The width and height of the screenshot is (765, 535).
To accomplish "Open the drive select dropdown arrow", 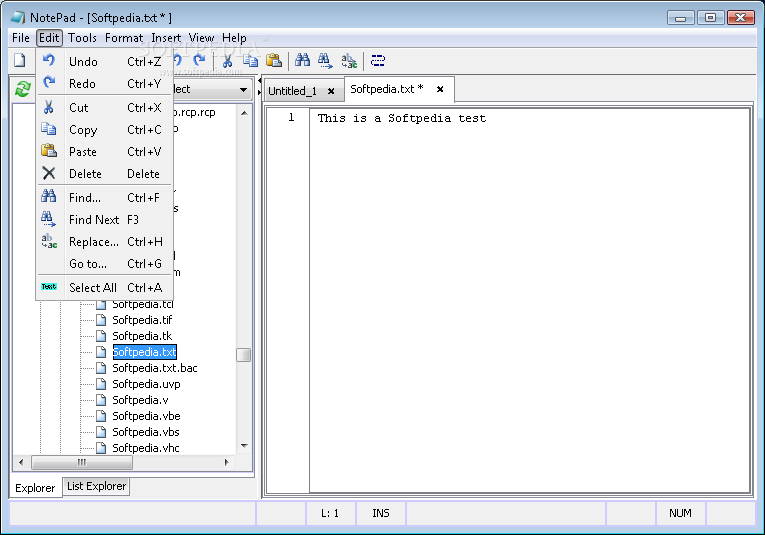I will [243, 89].
